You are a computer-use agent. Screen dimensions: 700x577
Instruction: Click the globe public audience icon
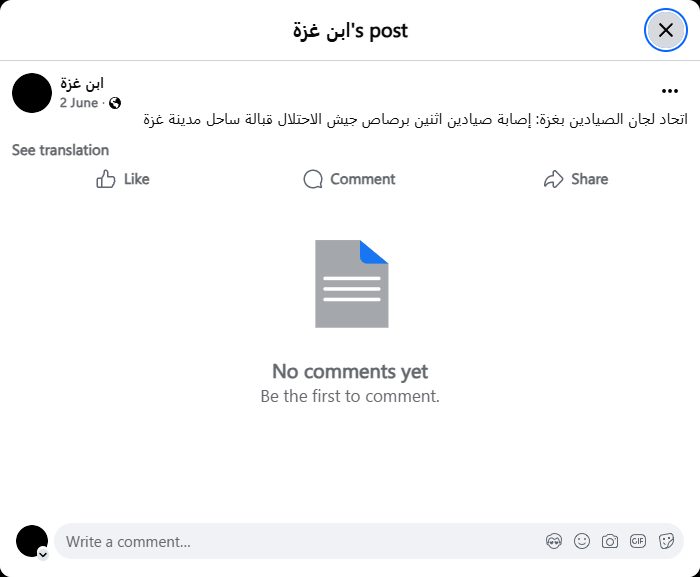[115, 103]
